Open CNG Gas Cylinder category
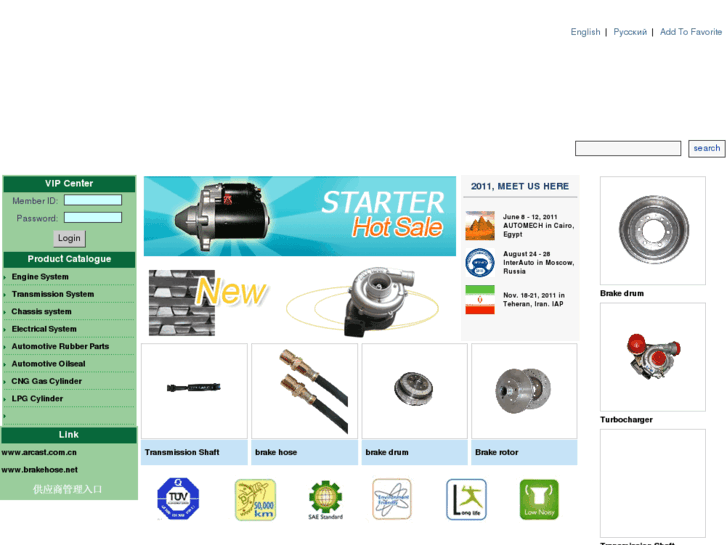 [x=47, y=381]
